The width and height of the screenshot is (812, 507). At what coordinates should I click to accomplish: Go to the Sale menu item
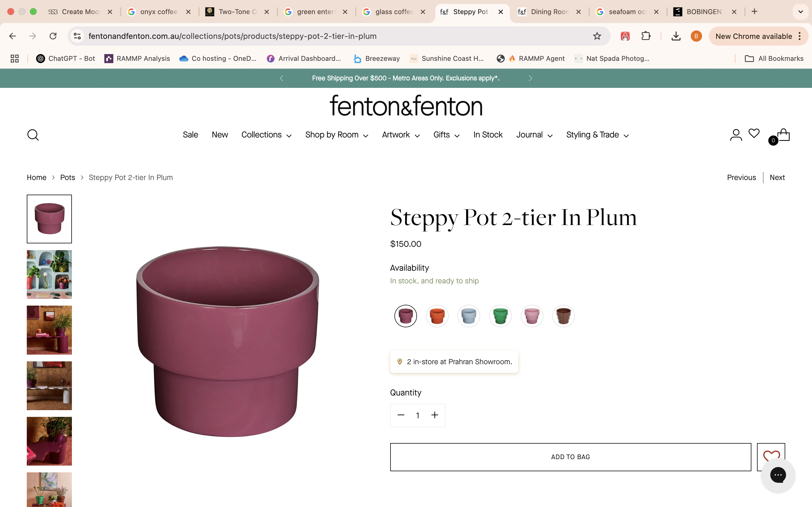point(190,135)
